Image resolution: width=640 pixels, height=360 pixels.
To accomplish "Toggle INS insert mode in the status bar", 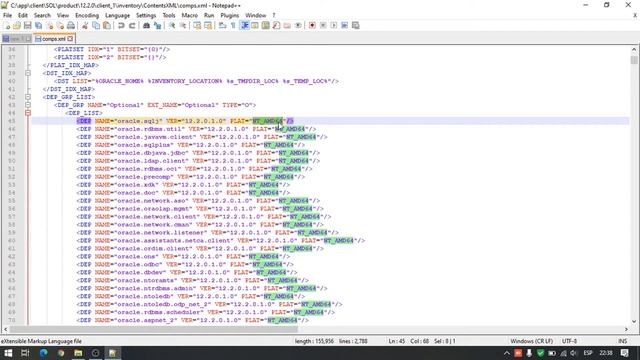I will click(622, 341).
